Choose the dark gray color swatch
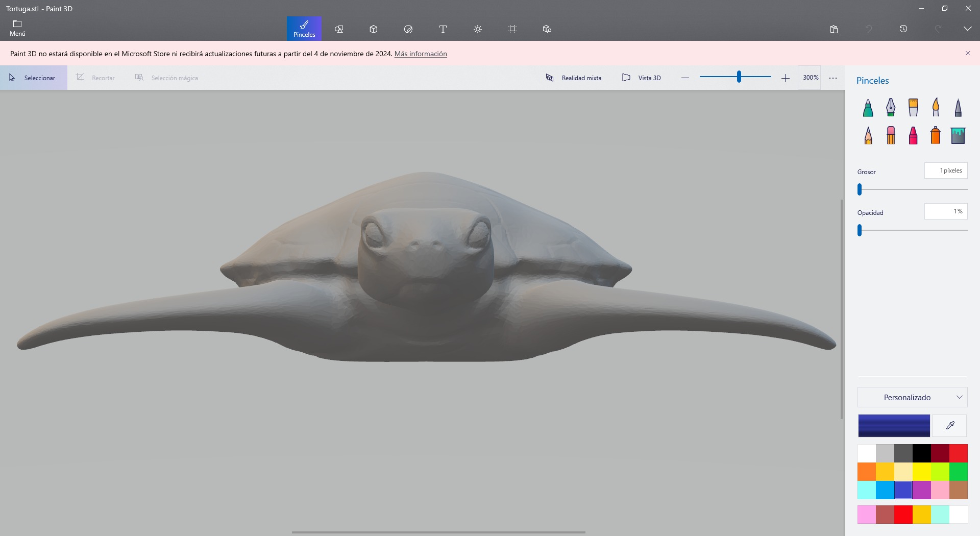 click(903, 453)
